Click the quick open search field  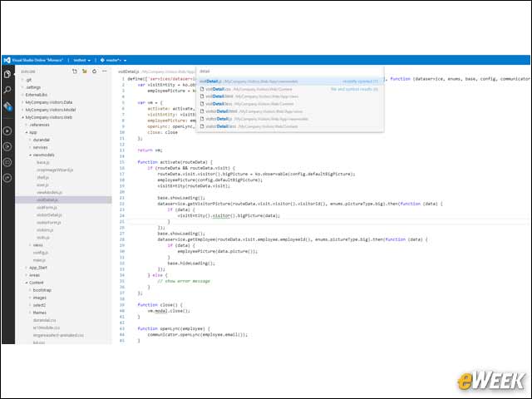coord(290,71)
